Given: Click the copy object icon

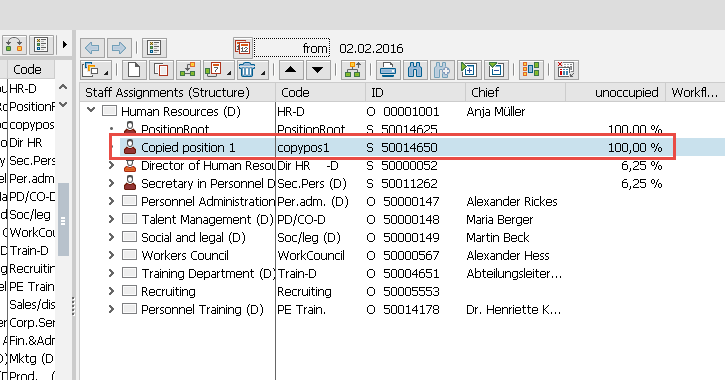Looking at the screenshot, I should coord(161,70).
